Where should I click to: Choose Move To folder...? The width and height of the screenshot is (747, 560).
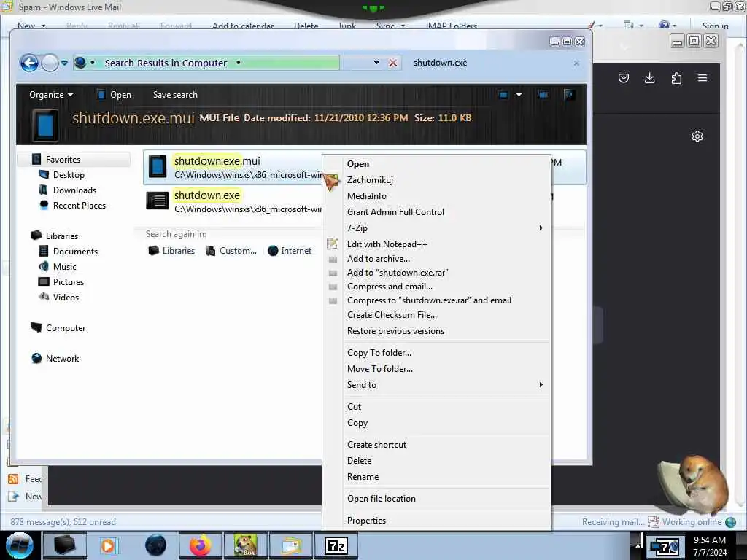(437, 368)
